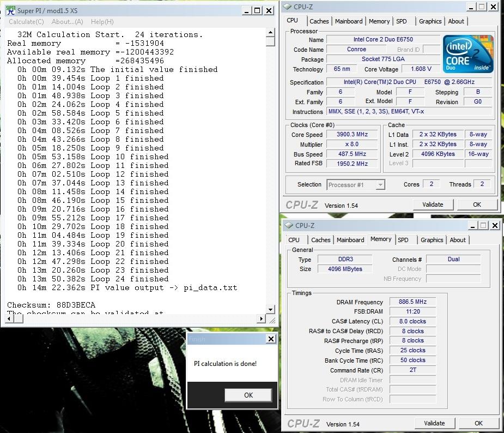504x433 pixels.
Task: Click the Instructions value MMX, SSE list
Action: pos(409,112)
